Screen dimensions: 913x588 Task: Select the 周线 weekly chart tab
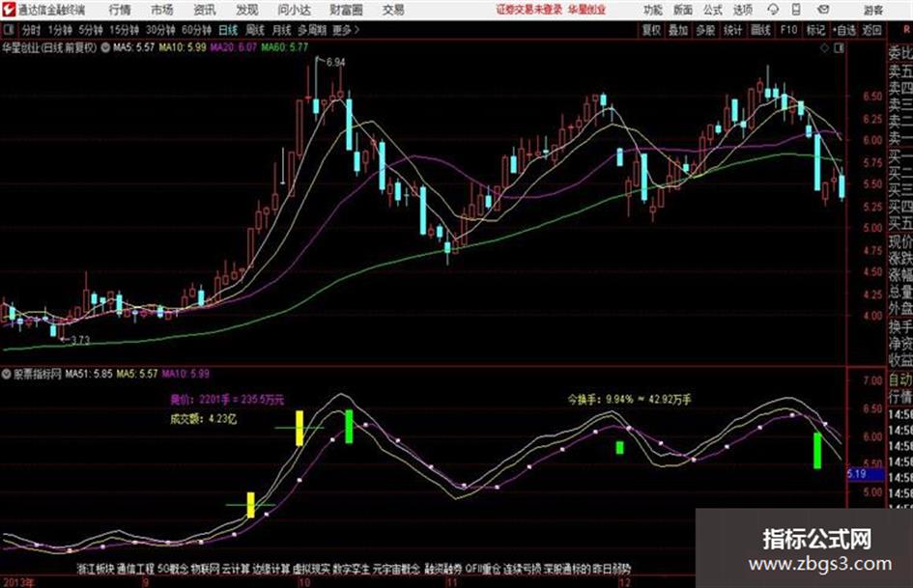point(255,30)
